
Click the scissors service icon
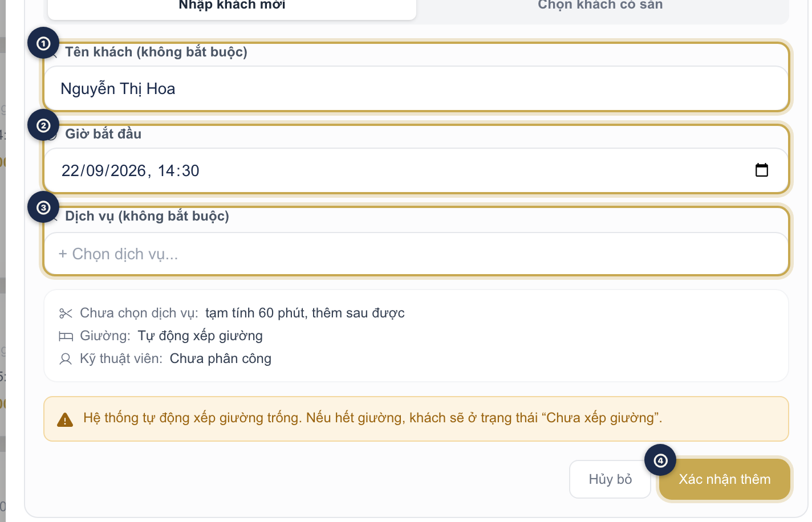tap(66, 313)
